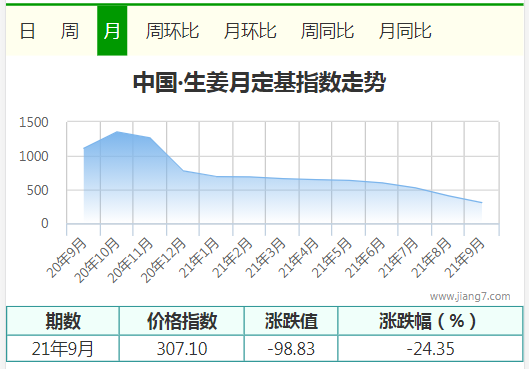Image resolution: width=529 pixels, height=369 pixels.
Task: Click the 307.10 price index cell
Action: coord(182,349)
